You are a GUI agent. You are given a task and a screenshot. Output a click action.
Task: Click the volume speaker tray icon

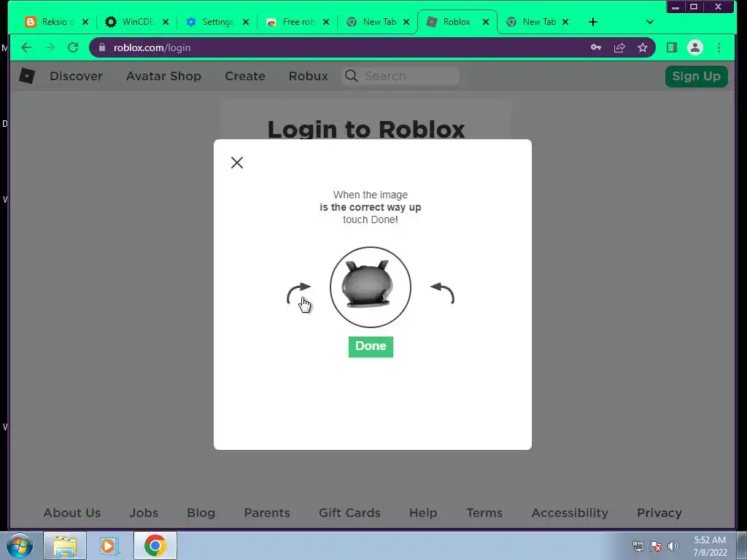tap(673, 546)
